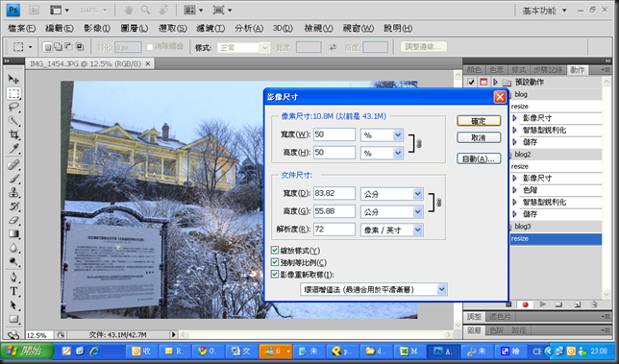The height and width of the screenshot is (364, 619).
Task: Click the document 高度(G) input field
Action: pos(334,211)
